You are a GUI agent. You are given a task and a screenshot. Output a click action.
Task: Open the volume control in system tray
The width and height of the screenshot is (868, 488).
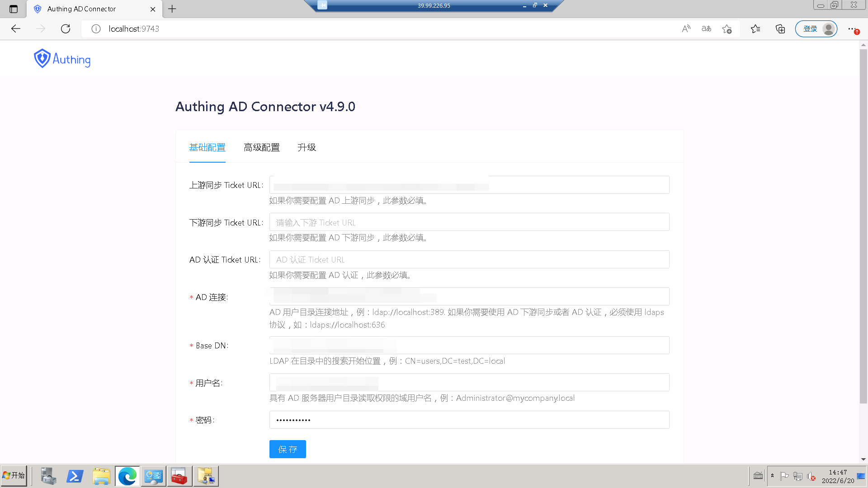[x=811, y=476]
